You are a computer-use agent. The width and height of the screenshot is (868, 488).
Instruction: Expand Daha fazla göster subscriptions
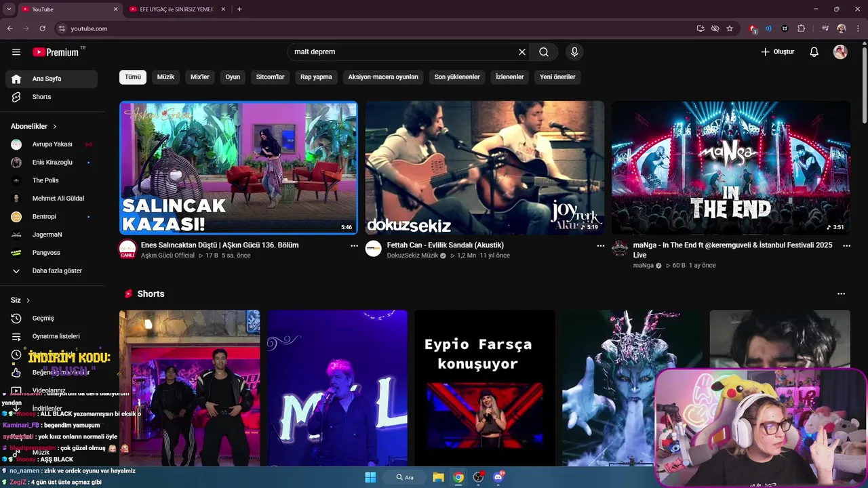[x=52, y=271]
